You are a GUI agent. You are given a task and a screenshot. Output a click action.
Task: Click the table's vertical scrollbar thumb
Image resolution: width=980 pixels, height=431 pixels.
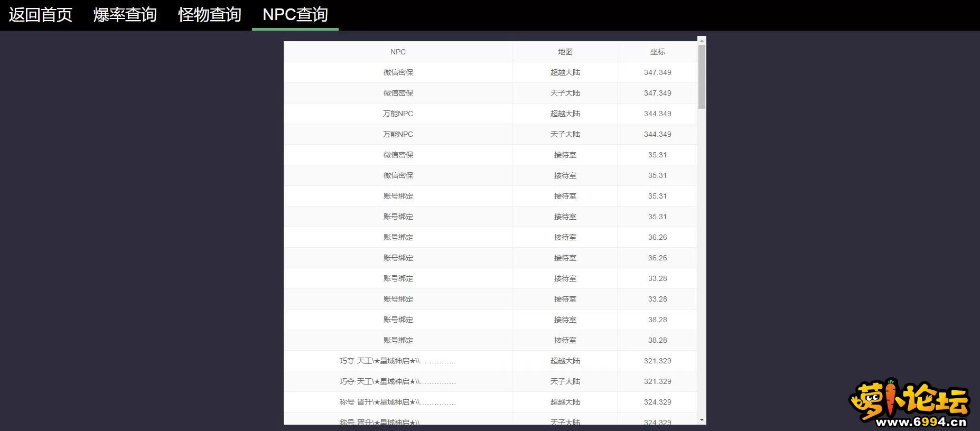[x=702, y=77]
